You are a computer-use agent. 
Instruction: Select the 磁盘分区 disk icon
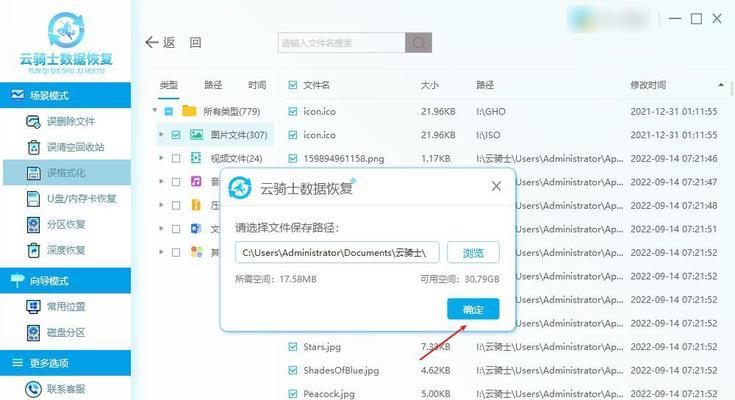click(33, 333)
